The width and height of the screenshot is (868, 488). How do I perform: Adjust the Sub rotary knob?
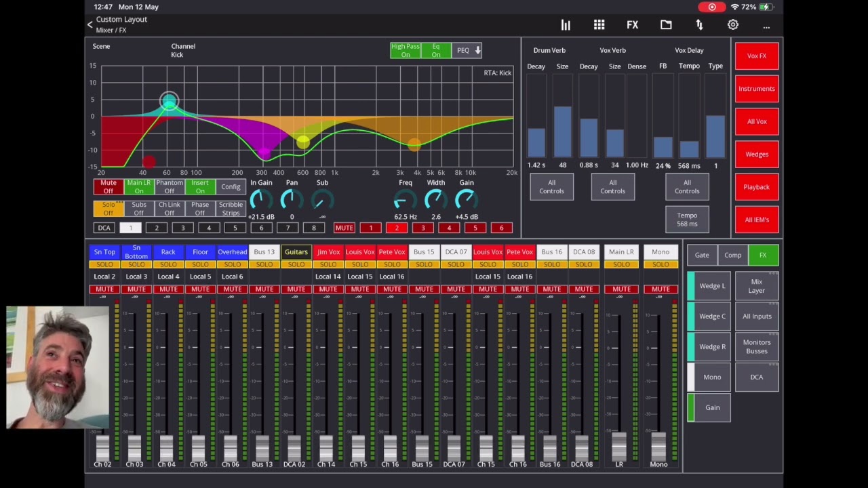point(322,200)
